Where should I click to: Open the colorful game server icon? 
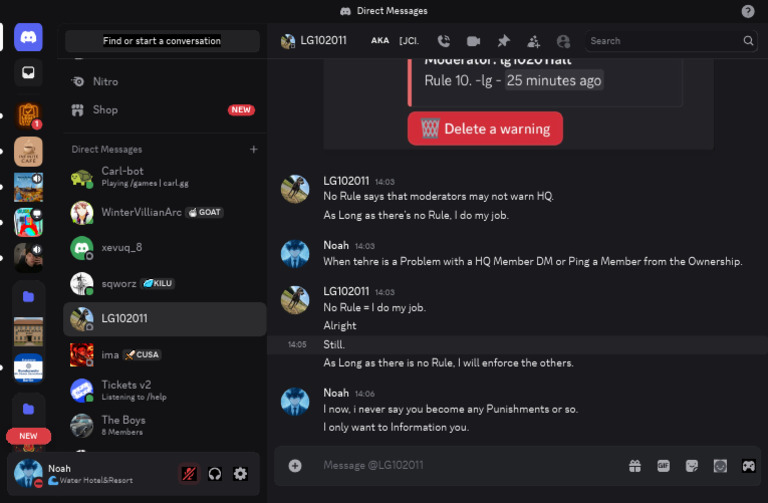click(x=28, y=222)
